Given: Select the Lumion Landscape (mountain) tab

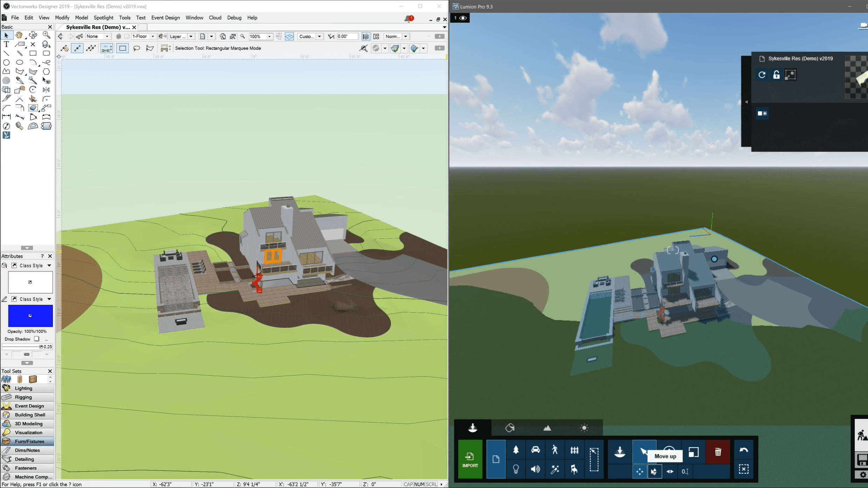Looking at the screenshot, I should (547, 428).
